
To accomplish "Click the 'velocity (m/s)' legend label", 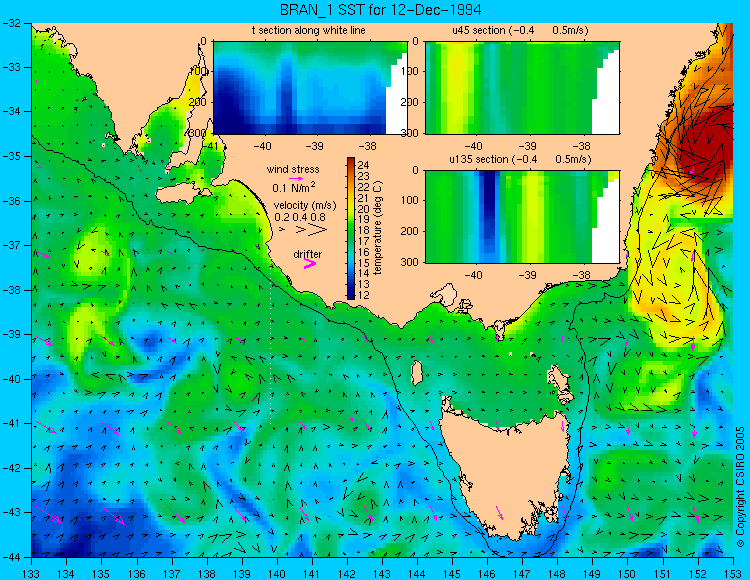I will (305, 205).
